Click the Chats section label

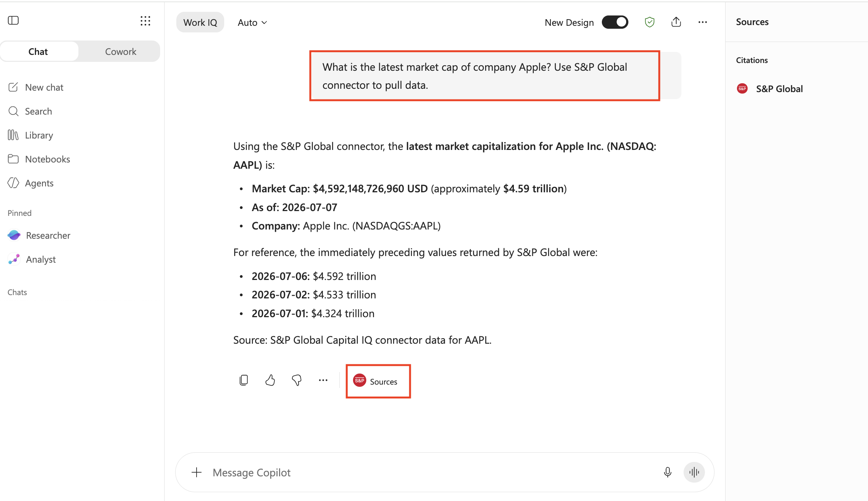[17, 292]
